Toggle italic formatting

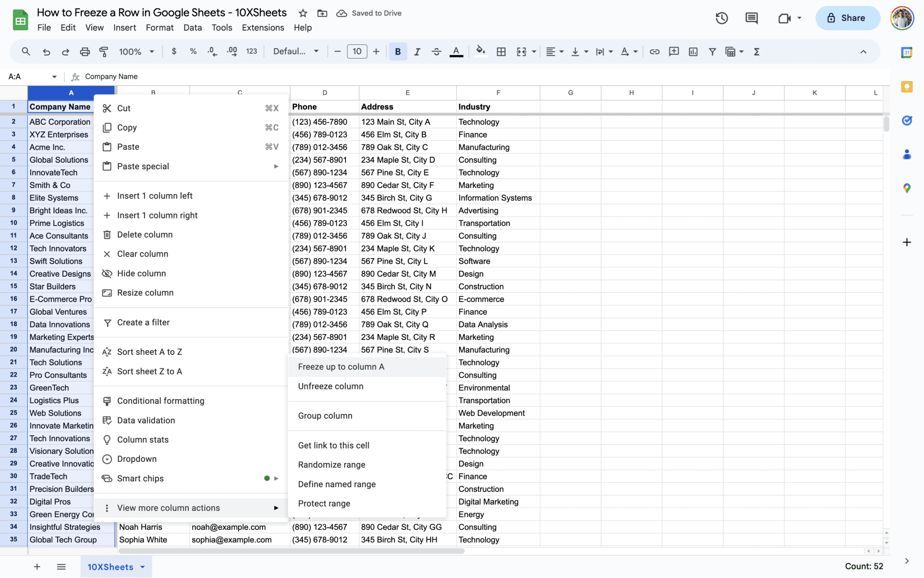(x=417, y=52)
